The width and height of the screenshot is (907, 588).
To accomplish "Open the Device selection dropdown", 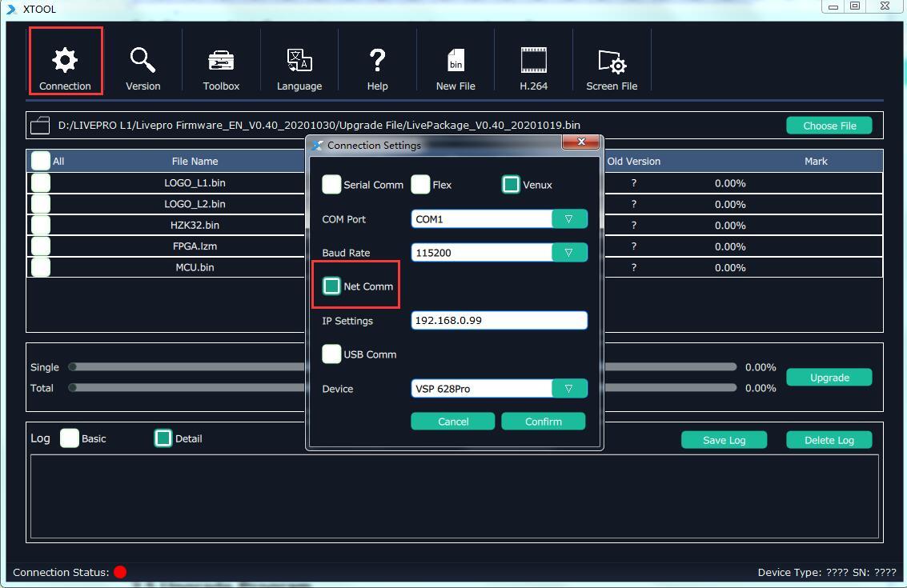I will coord(568,388).
